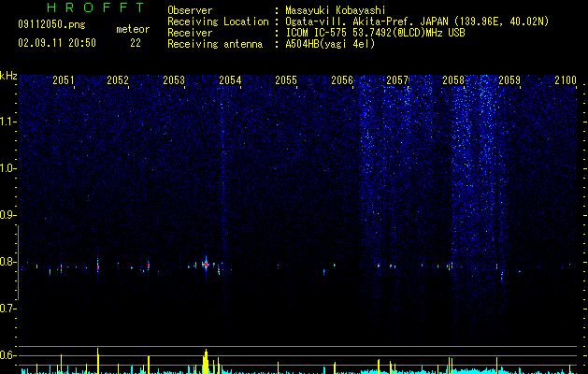
Task: Click the "Receiving antenna" label
Action: pos(215,44)
